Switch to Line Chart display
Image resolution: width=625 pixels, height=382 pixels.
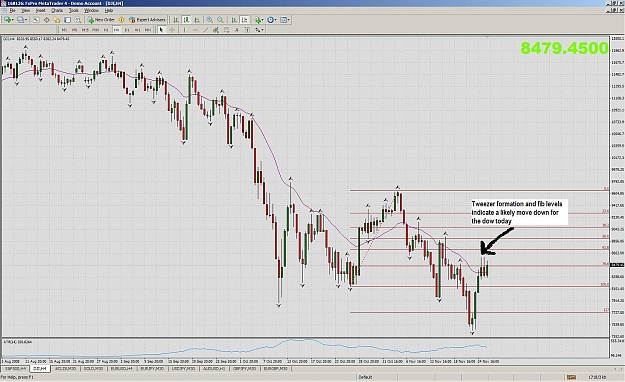tap(197, 20)
